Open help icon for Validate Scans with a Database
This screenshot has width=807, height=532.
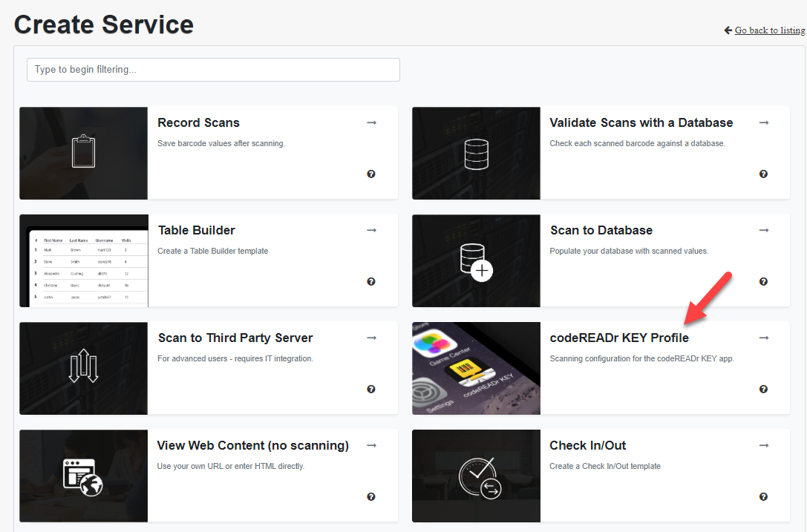(x=763, y=174)
